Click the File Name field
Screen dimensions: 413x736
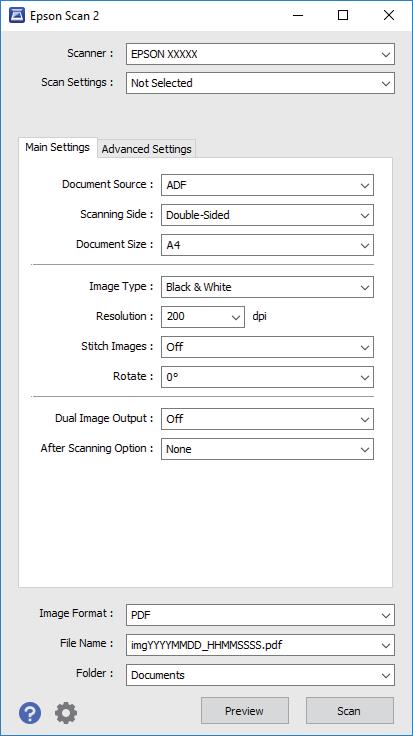[x=260, y=645]
